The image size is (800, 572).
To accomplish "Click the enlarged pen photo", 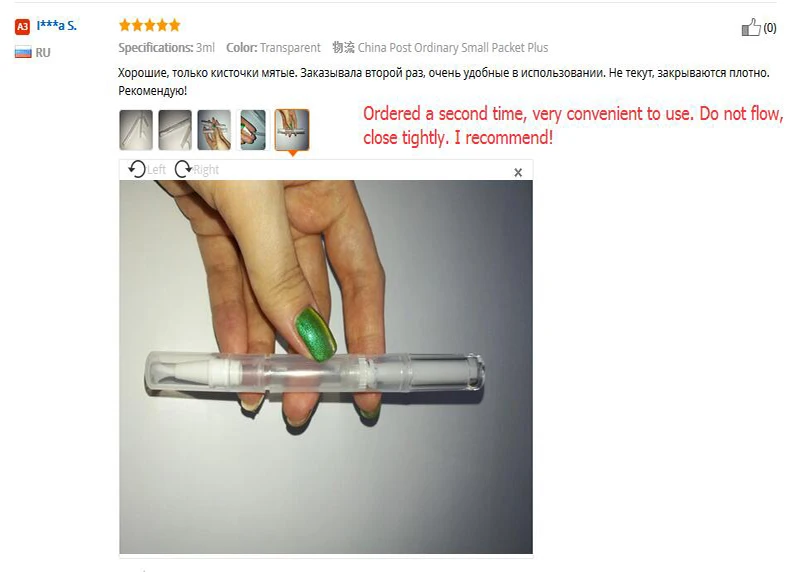I will 326,366.
